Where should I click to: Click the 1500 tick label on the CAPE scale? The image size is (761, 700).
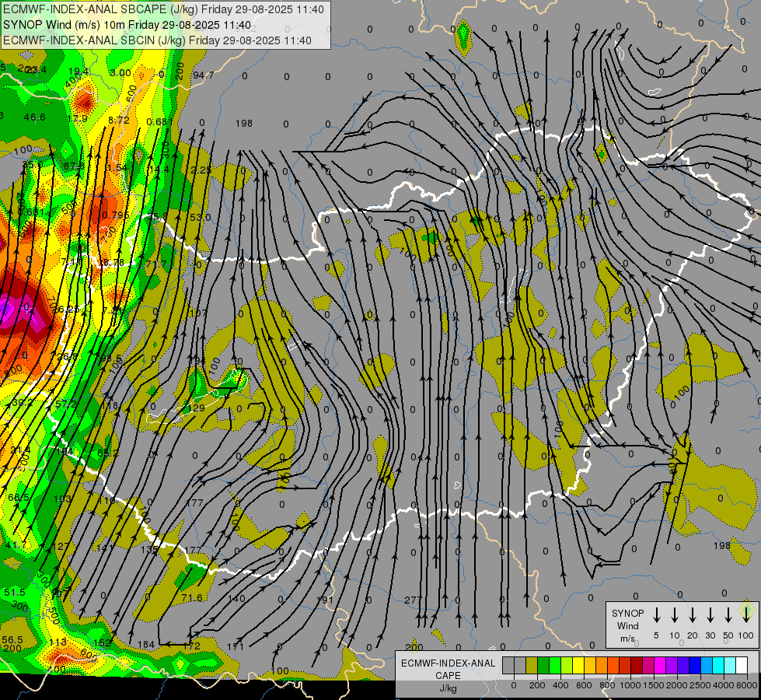tap(654, 685)
